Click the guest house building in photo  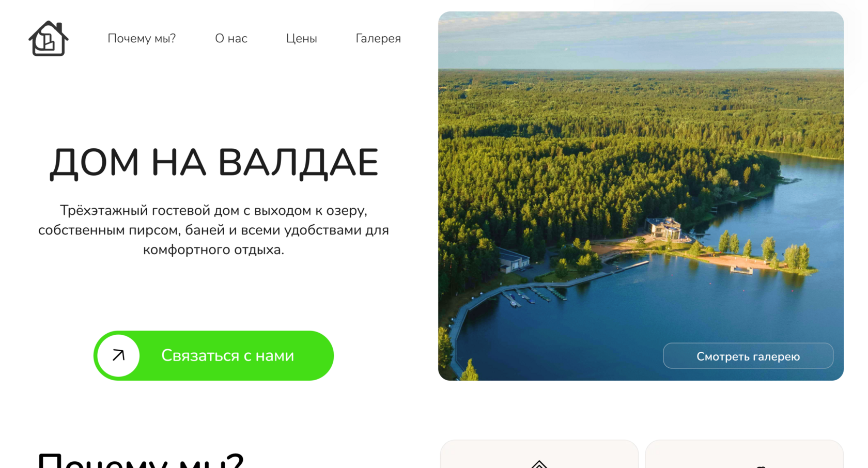pos(664,228)
